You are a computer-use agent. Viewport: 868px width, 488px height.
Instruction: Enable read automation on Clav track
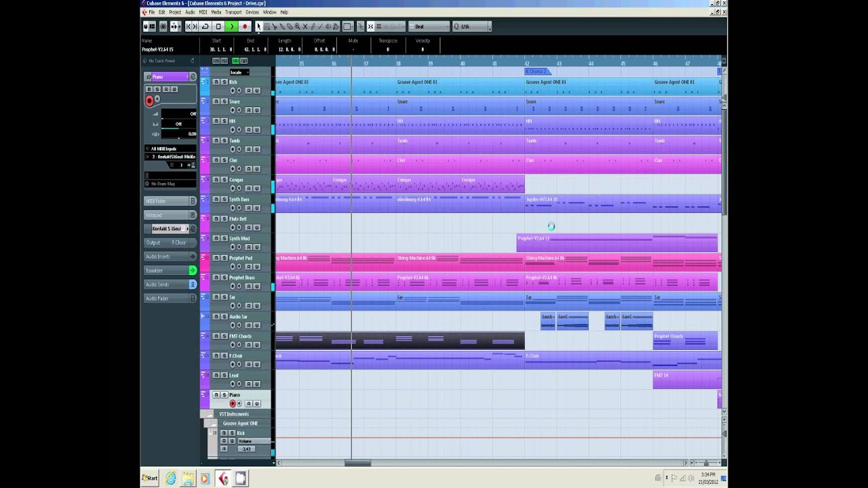point(248,169)
